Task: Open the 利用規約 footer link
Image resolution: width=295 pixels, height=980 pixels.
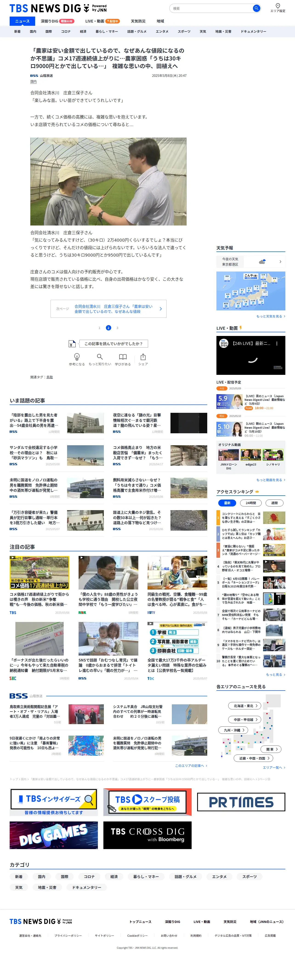Action: pyautogui.click(x=196, y=936)
